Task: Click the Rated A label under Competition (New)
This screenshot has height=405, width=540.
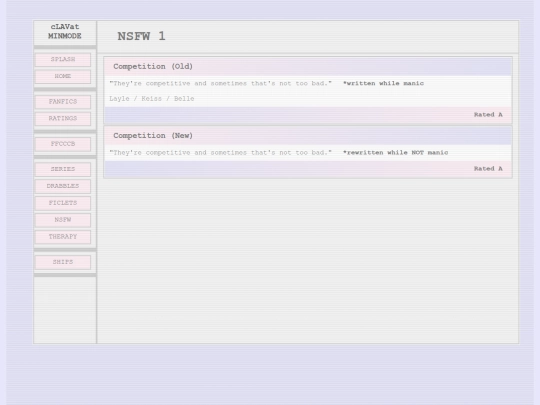Action: [x=488, y=169]
